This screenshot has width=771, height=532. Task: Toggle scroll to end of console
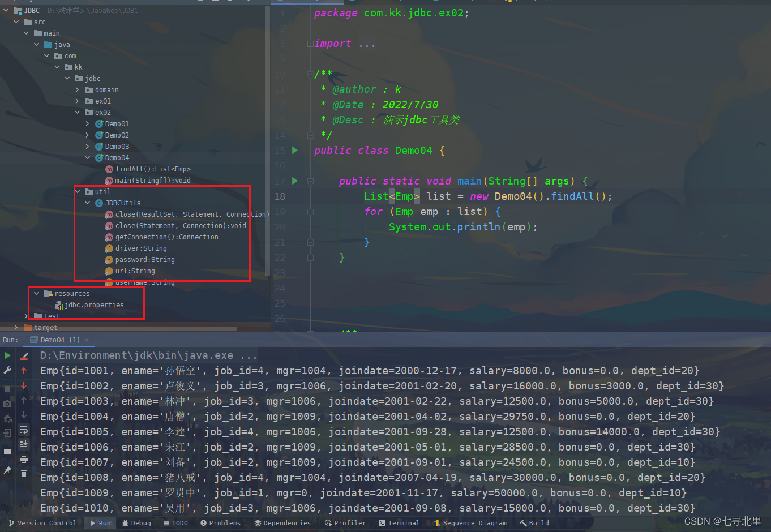pyautogui.click(x=24, y=444)
